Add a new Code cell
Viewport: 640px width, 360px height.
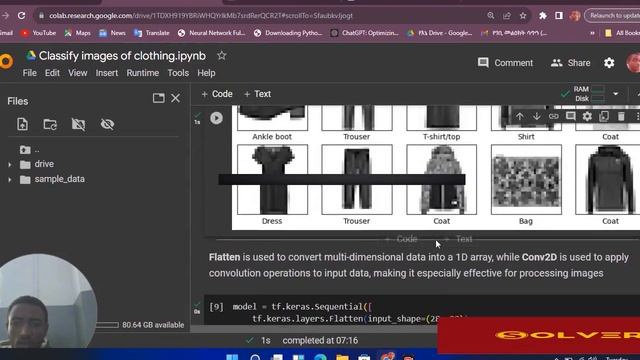click(217, 94)
